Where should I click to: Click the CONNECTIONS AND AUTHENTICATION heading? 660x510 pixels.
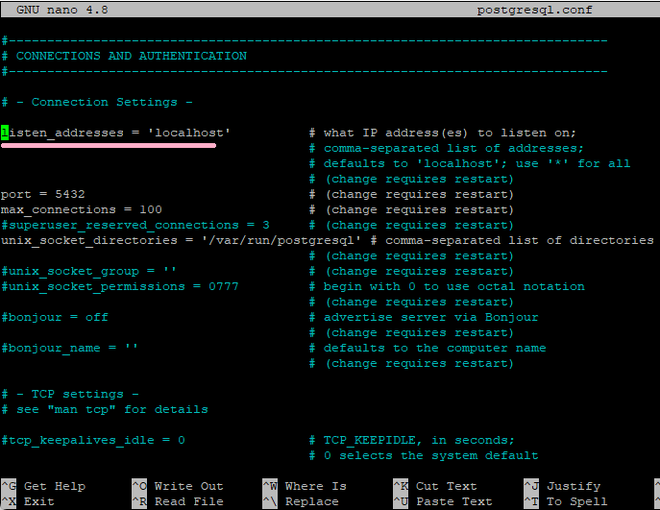click(131, 56)
